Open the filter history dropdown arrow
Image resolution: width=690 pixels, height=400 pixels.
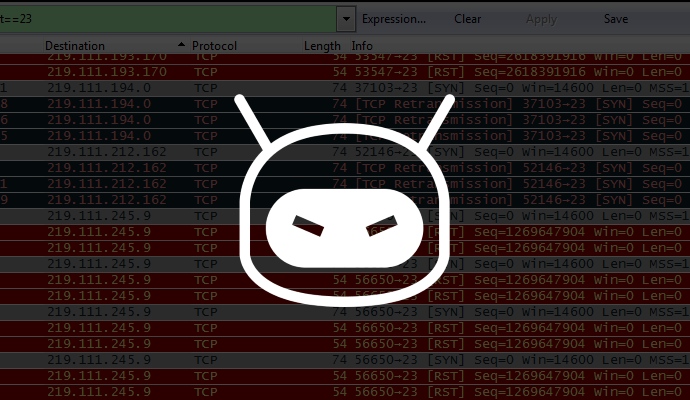(346, 19)
